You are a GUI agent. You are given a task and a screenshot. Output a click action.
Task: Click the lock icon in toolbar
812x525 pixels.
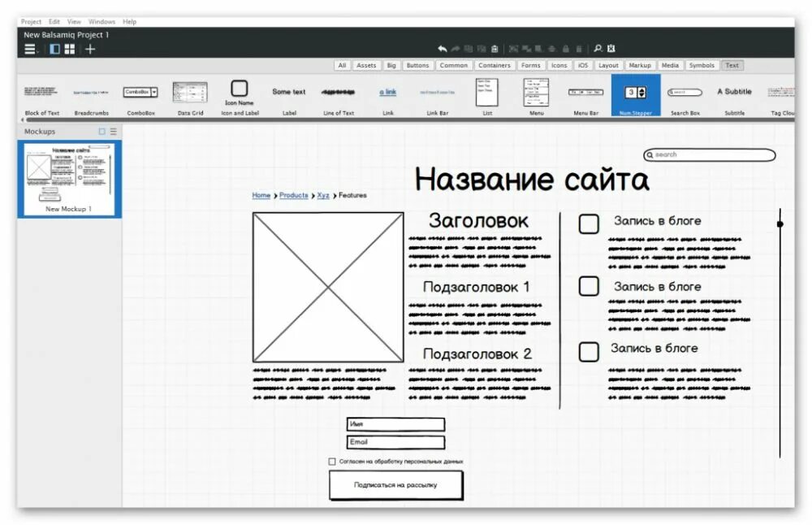point(565,49)
